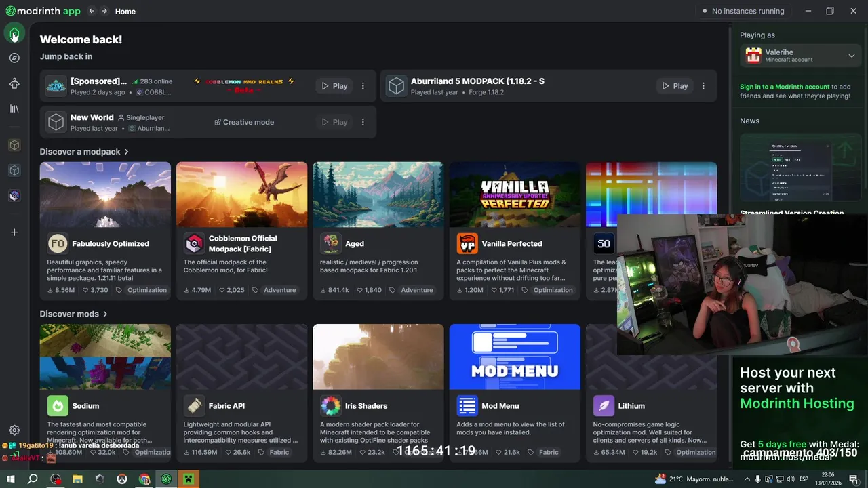Viewport: 868px width, 488px height.
Task: Open Minecraft creeper icon on taskbar
Action: pyautogui.click(x=189, y=479)
